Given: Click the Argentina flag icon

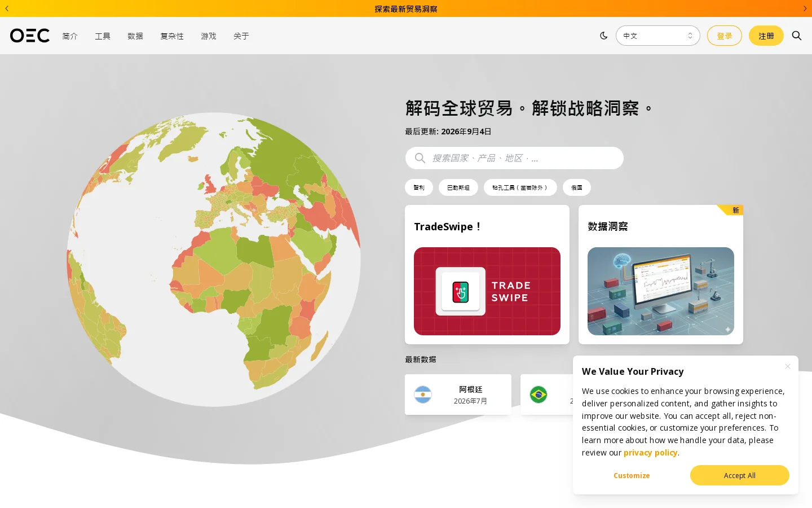Looking at the screenshot, I should click(423, 395).
